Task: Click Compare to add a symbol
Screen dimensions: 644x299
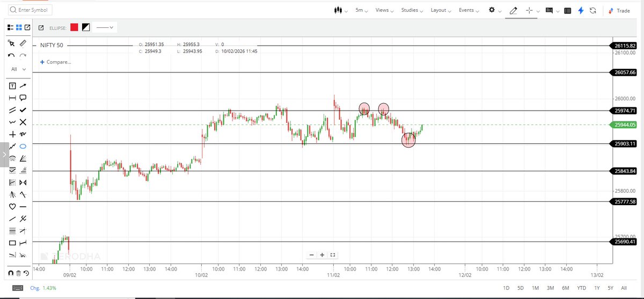Action: [x=56, y=62]
